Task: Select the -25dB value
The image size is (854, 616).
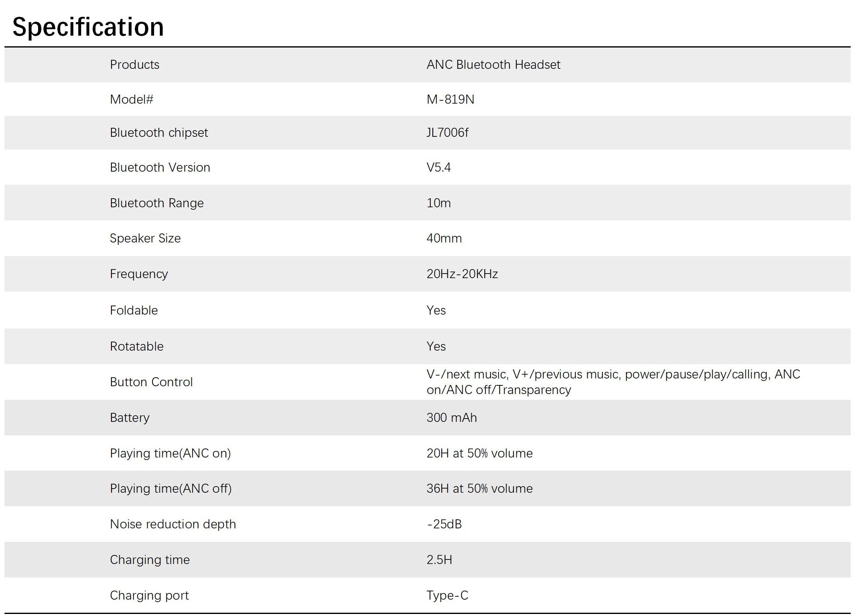Action: click(444, 524)
